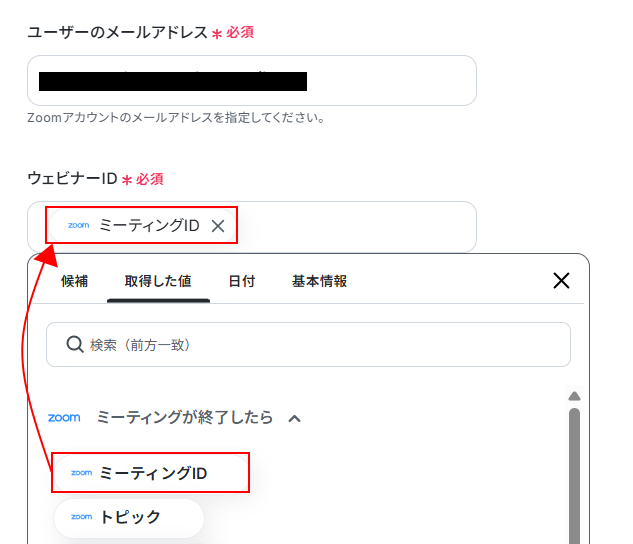Click the zoom logo inside the selected ミーティングID chip
The width and height of the screenshot is (633, 544).
click(79, 225)
